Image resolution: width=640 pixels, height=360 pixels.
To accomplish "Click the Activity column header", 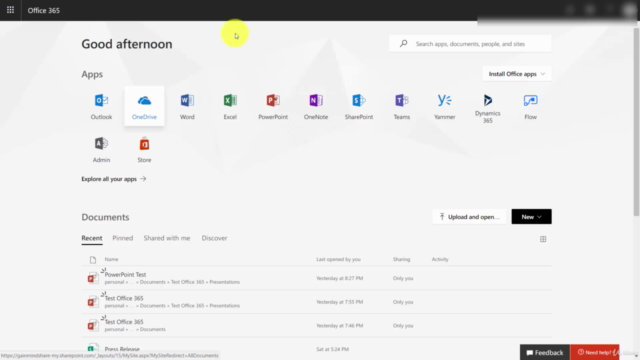I will [x=440, y=259].
